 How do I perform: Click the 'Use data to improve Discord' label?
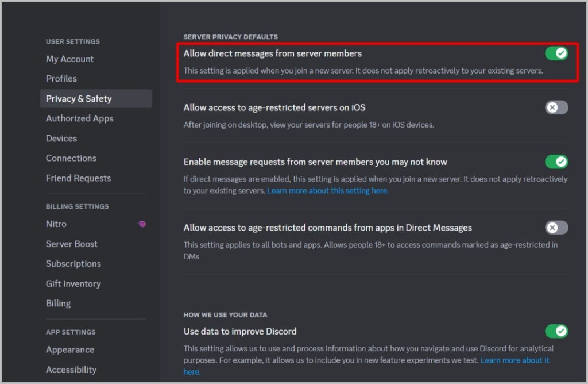240,332
